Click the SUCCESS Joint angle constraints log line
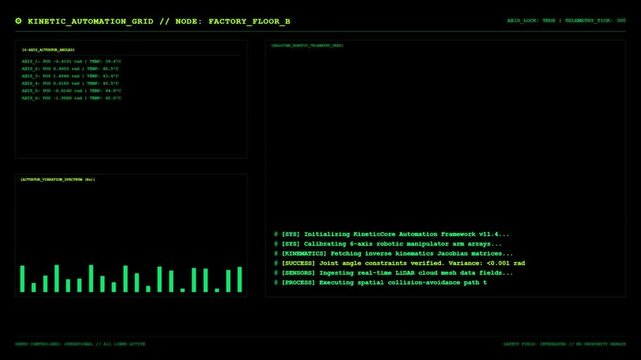Image resolution: width=641 pixels, height=360 pixels. [x=399, y=264]
